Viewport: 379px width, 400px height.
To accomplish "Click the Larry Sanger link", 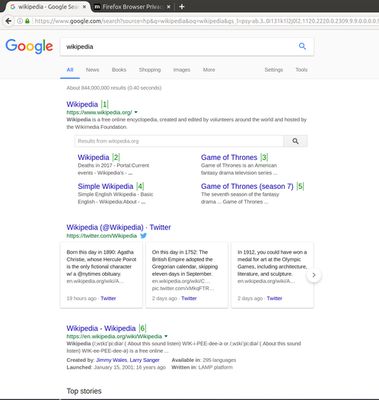I will (144, 360).
